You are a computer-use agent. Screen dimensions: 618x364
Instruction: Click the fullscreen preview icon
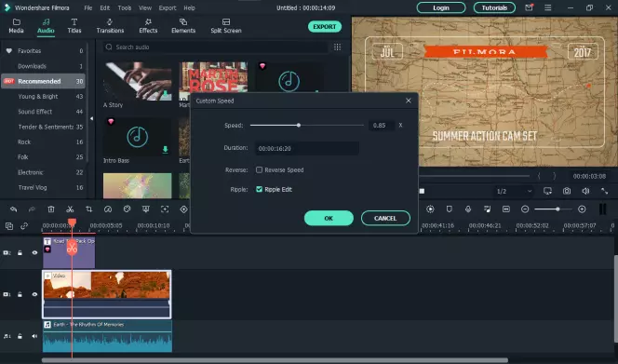click(604, 191)
